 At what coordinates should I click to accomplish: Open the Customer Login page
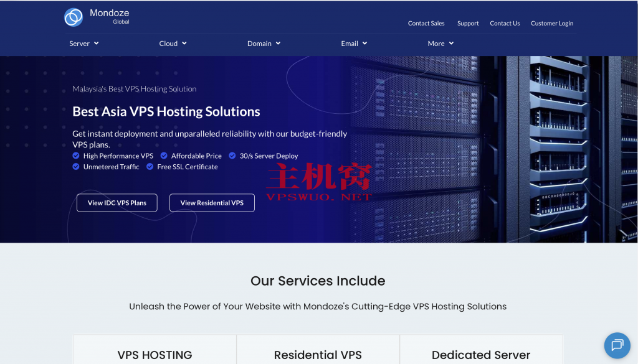point(552,23)
